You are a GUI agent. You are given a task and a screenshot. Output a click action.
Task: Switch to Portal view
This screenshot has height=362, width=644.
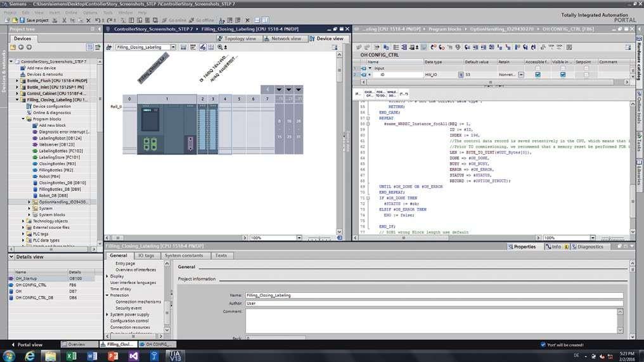pos(27,344)
